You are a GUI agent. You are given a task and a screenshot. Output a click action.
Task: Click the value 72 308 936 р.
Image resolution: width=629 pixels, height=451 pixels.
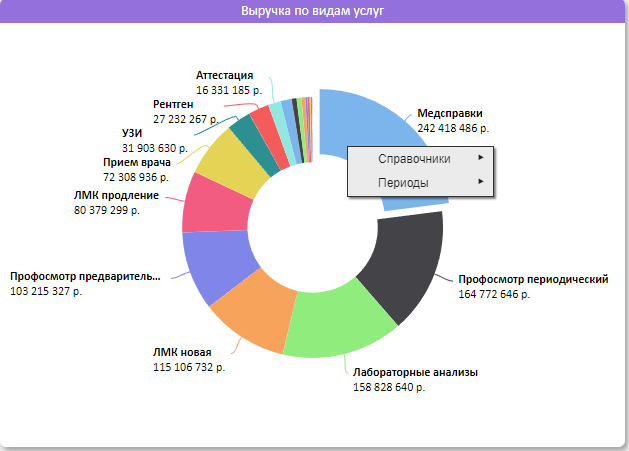(136, 177)
